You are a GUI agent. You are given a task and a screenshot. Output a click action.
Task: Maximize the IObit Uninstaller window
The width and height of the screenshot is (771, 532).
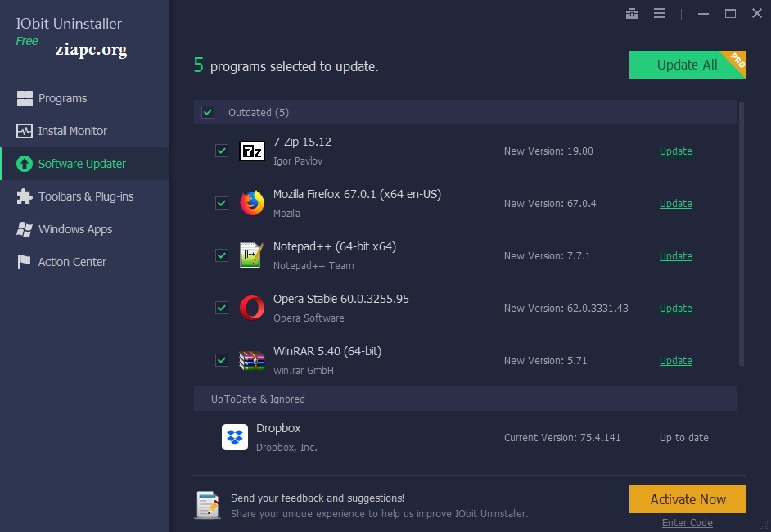[731, 14]
